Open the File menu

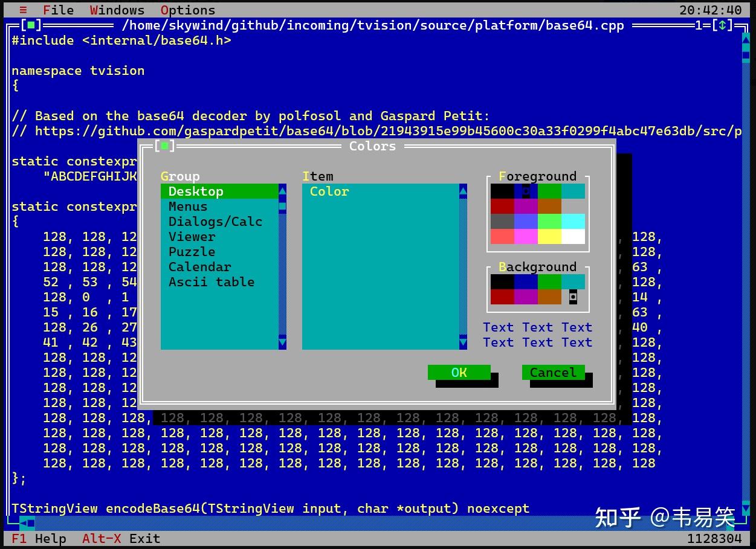coord(59,10)
